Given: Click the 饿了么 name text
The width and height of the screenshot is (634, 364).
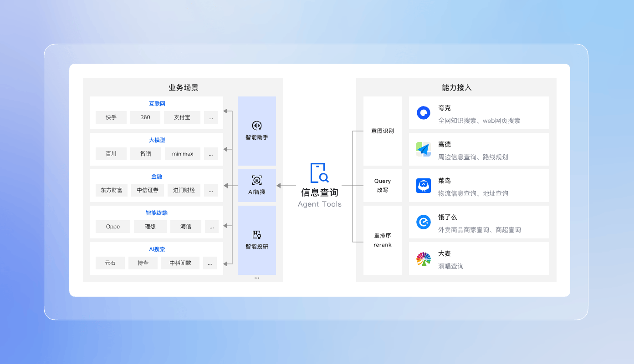Looking at the screenshot, I should click(x=447, y=217).
